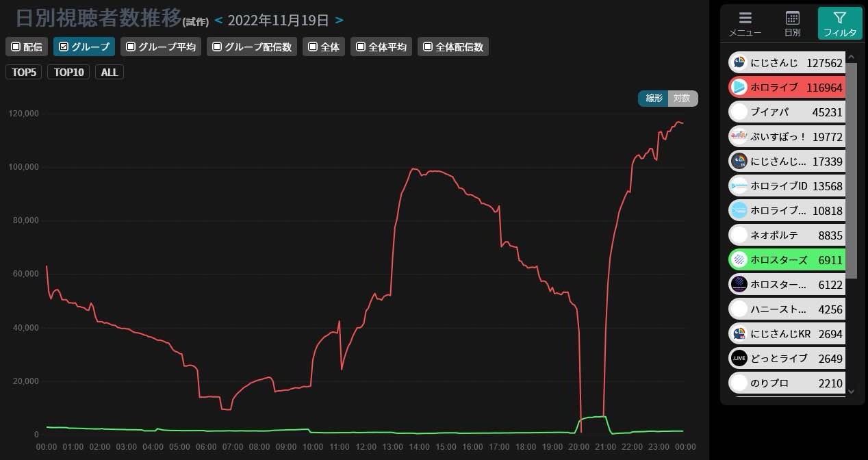Enable the 配信 checkbox
This screenshot has height=460, width=868.
16,47
